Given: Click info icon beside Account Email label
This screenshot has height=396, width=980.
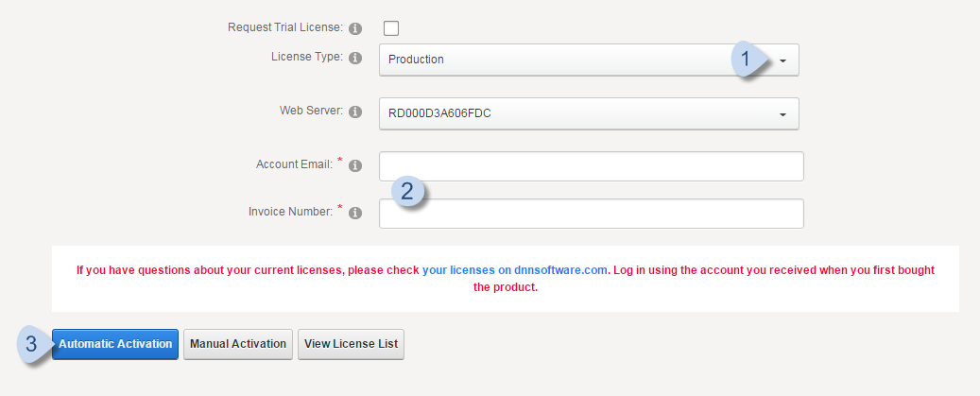Looking at the screenshot, I should pyautogui.click(x=355, y=166).
